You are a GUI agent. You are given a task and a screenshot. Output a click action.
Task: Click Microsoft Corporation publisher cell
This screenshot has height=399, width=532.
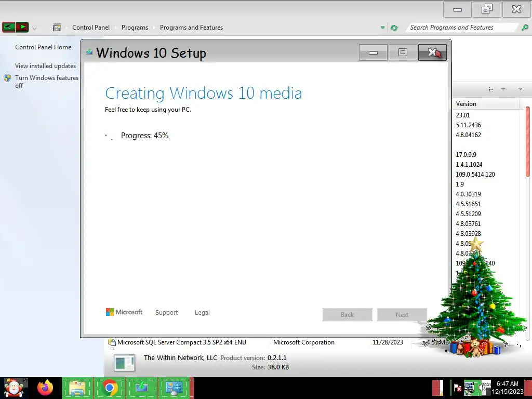303,342
